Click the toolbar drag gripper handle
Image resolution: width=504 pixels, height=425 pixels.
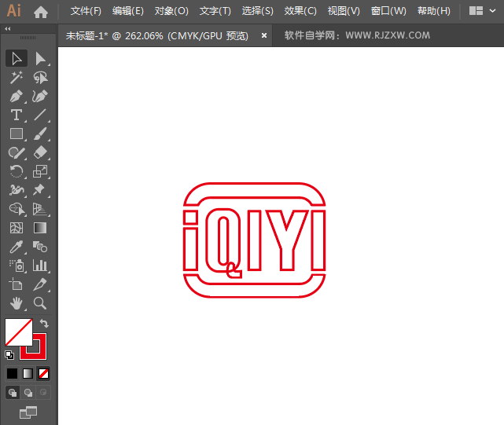tap(28, 38)
